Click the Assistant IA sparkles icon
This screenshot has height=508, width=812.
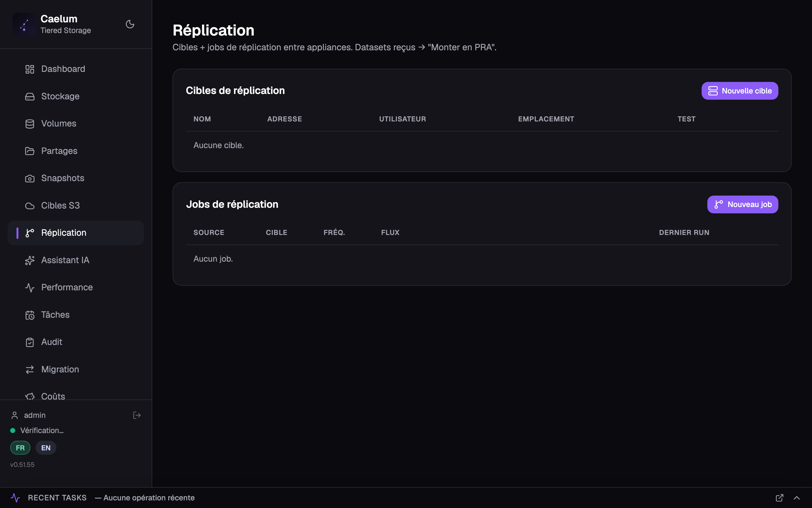(30, 260)
